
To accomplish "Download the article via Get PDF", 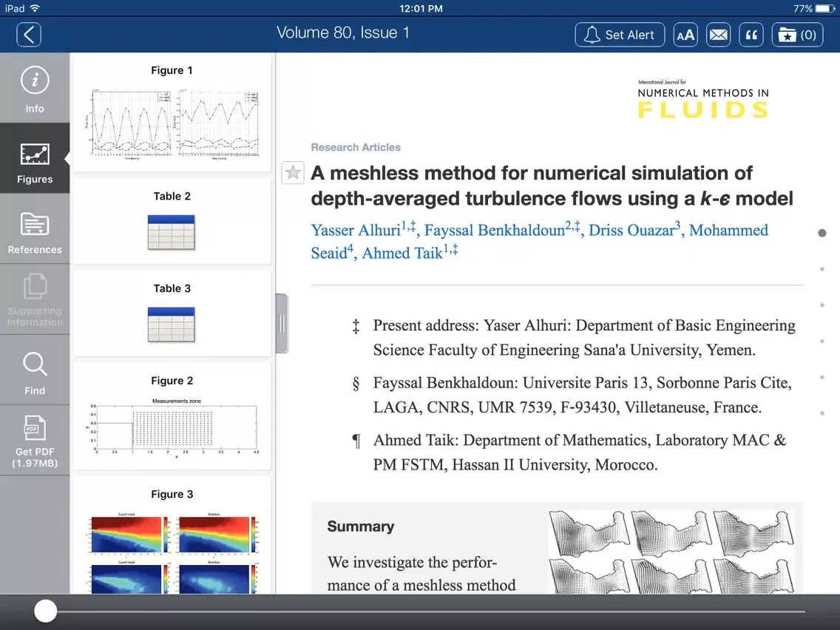I will (35, 441).
